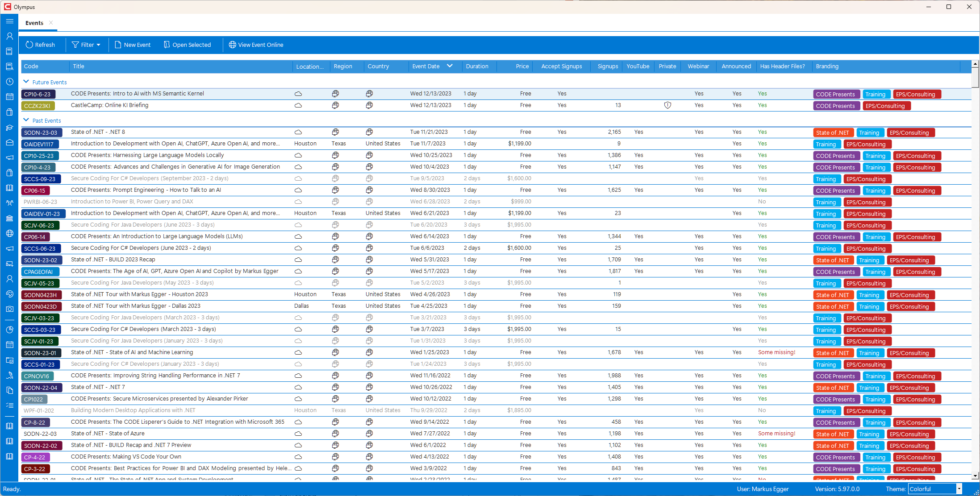The image size is (980, 496).
Task: Click the cloud location icon for CP10-6-23
Action: point(298,94)
